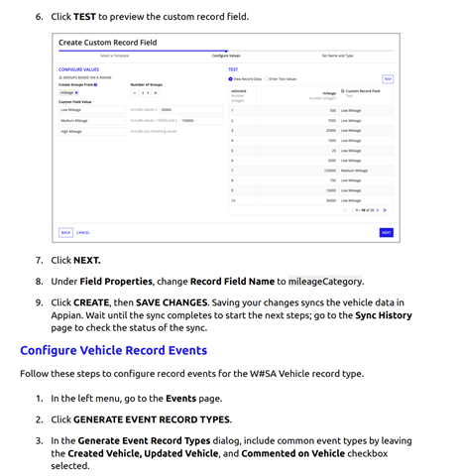Click the Medium Mileage cell in row 7
460x476 pixels.
pos(354,171)
